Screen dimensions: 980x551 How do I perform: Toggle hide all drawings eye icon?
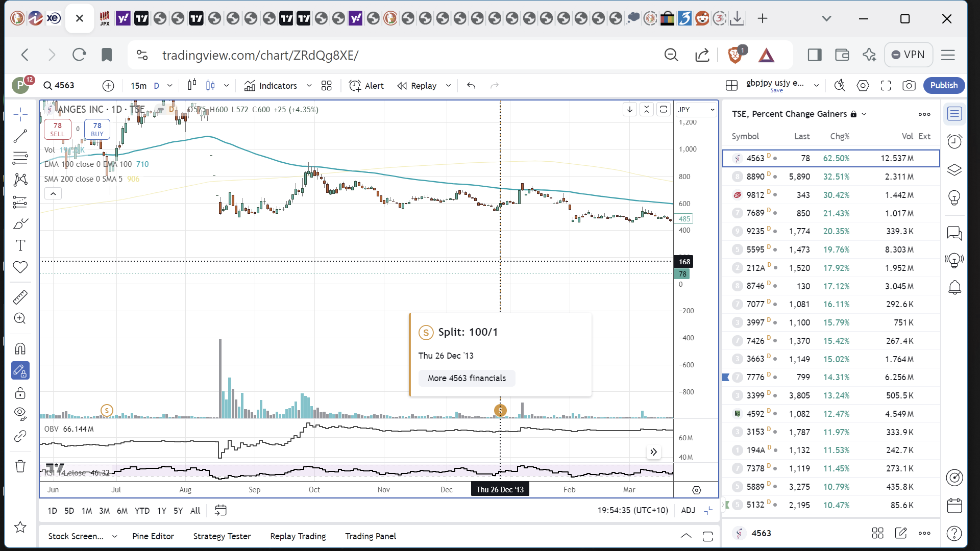point(20,414)
